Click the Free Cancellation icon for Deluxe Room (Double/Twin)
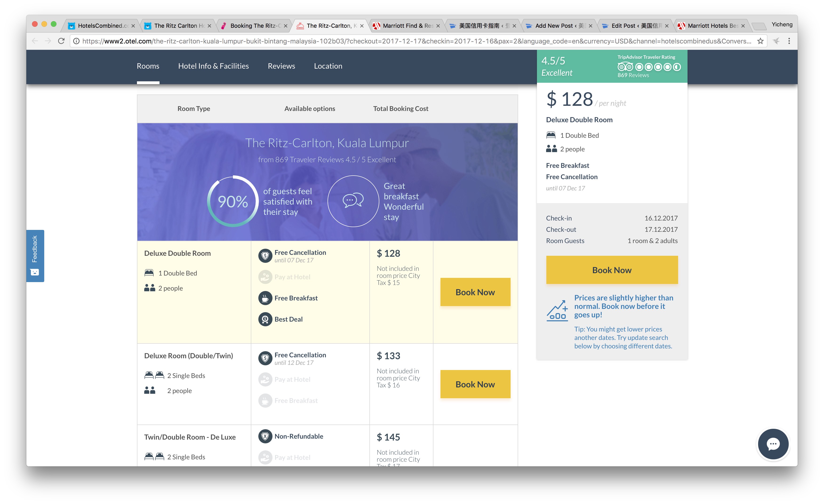The image size is (824, 504). [265, 358]
